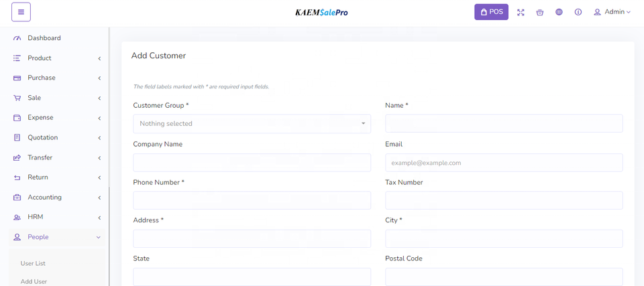This screenshot has width=644, height=286.
Task: Open the language globe icon
Action: coord(559,12)
